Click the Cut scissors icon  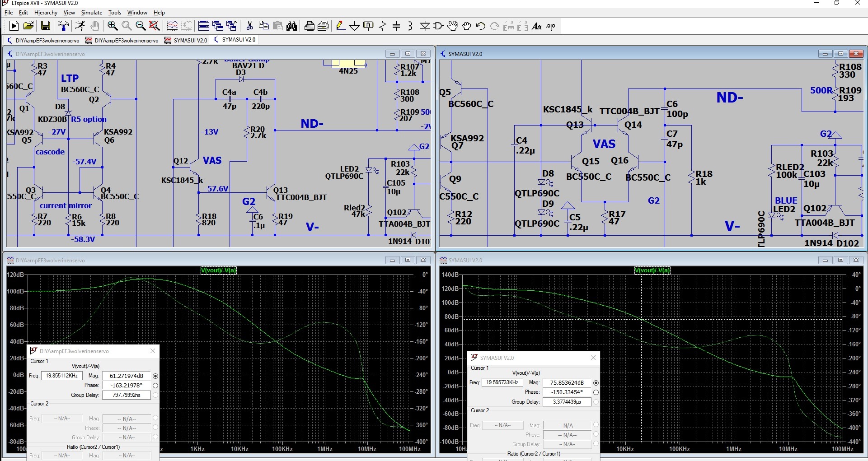(x=249, y=26)
